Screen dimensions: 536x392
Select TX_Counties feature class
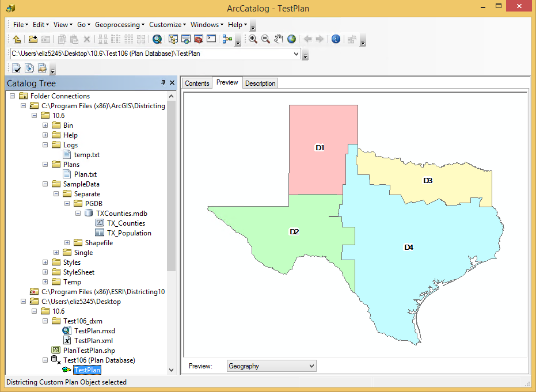[126, 223]
